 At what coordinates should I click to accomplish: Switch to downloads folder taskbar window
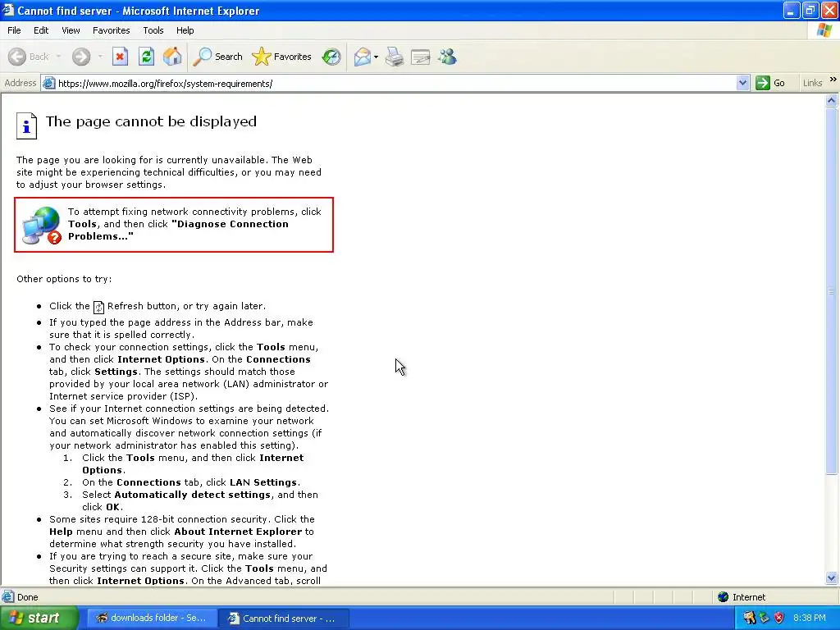152,618
